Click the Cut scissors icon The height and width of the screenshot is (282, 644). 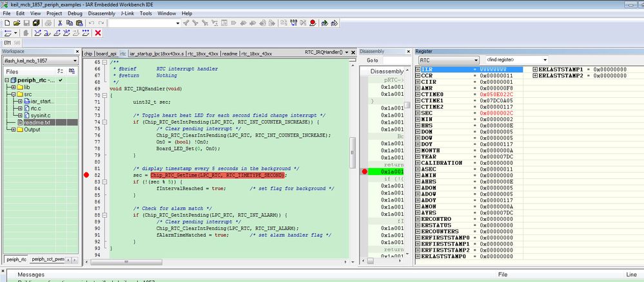coord(59,23)
